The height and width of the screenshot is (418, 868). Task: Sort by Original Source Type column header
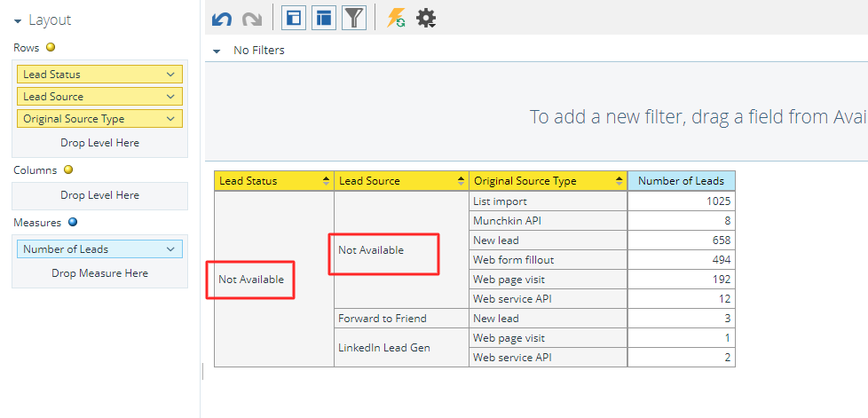(548, 180)
